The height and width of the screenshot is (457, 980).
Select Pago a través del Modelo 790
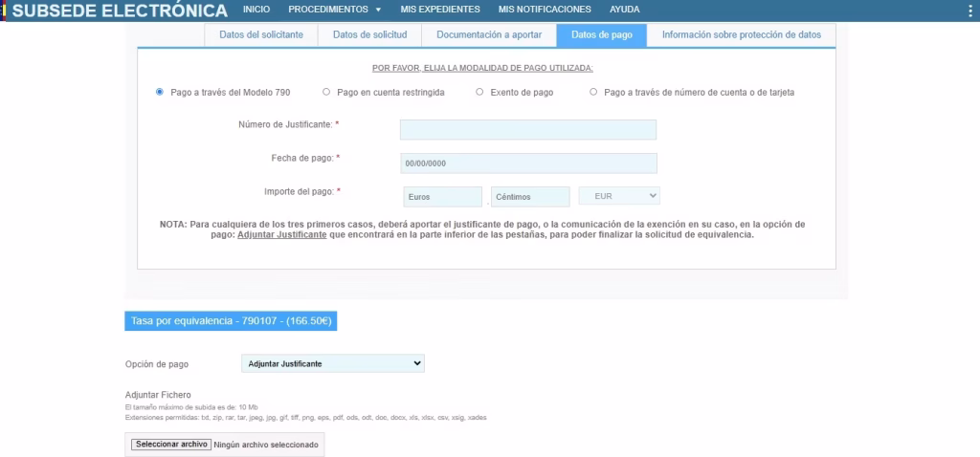(160, 92)
